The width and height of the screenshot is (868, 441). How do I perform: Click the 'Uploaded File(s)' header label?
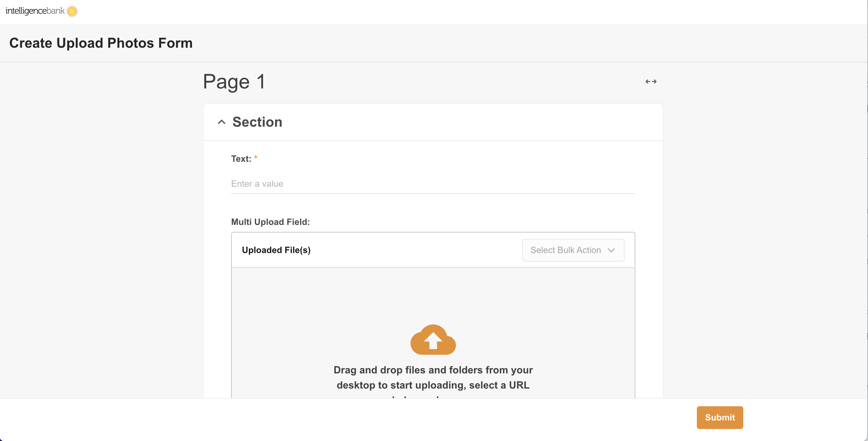(276, 250)
